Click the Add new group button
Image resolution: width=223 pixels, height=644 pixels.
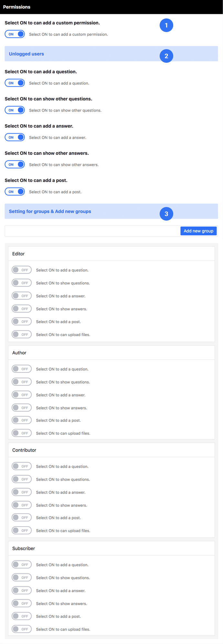pos(198,231)
